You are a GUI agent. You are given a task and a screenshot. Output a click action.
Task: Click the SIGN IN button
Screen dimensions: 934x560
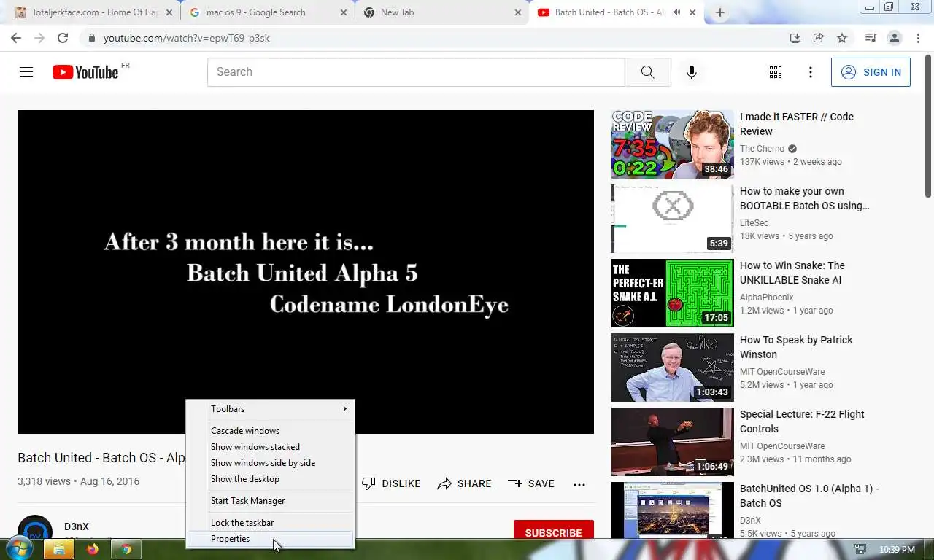click(871, 72)
